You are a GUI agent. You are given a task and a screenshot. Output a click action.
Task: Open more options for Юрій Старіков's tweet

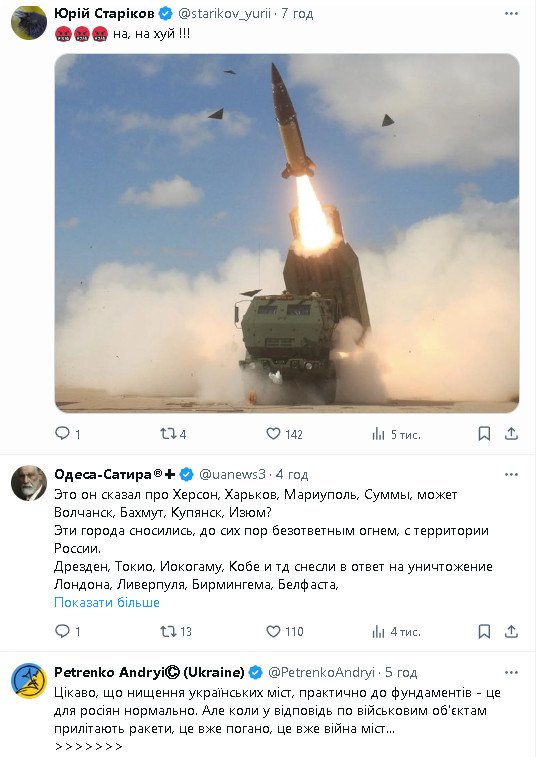[x=511, y=14]
